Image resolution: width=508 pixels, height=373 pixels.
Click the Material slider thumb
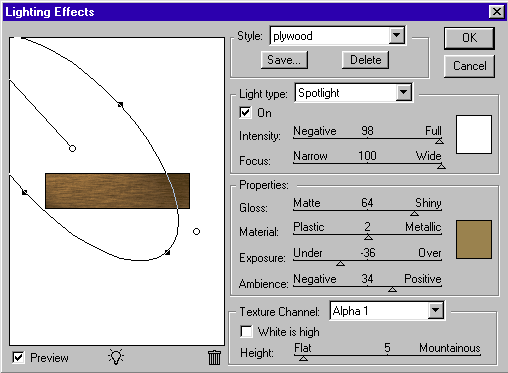point(368,237)
